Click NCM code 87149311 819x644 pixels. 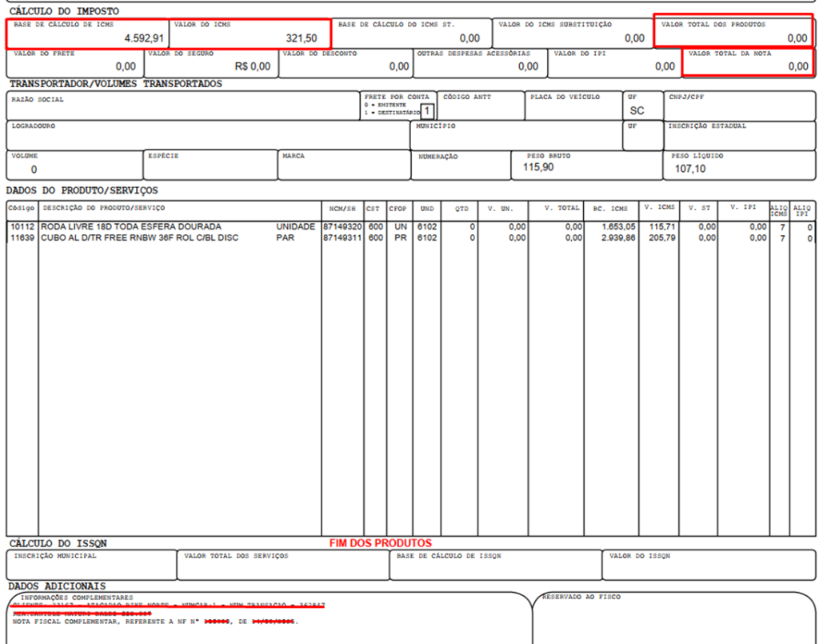(x=342, y=238)
